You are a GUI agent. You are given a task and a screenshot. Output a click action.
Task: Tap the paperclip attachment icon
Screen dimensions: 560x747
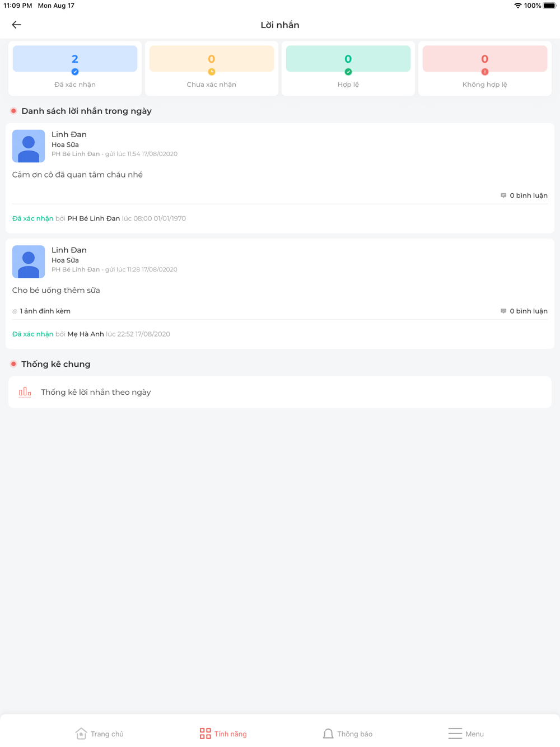click(15, 311)
